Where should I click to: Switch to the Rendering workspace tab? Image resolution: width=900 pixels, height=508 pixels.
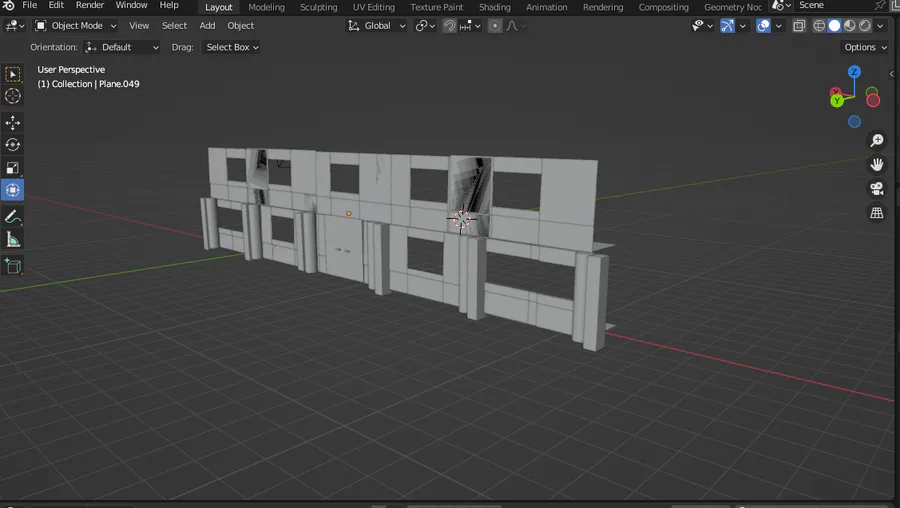[x=603, y=7]
